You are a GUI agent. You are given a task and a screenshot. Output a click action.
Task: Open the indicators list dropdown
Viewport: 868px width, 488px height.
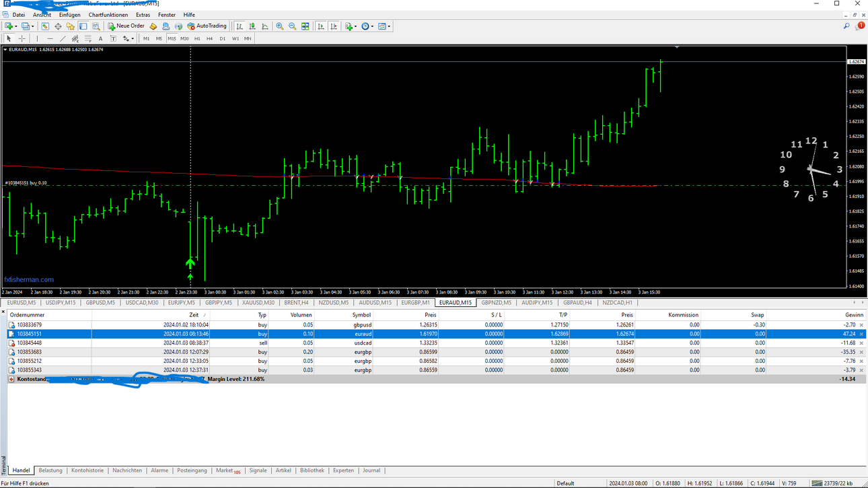pos(351,26)
